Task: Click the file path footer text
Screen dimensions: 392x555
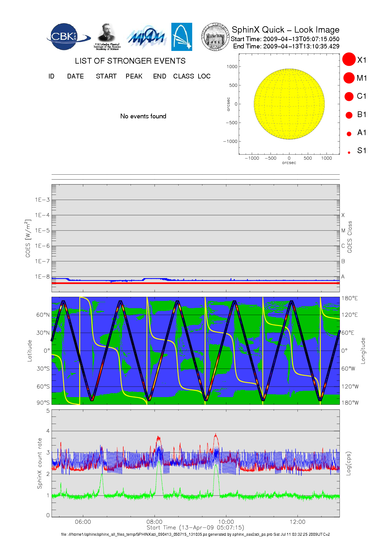Action: [195, 534]
